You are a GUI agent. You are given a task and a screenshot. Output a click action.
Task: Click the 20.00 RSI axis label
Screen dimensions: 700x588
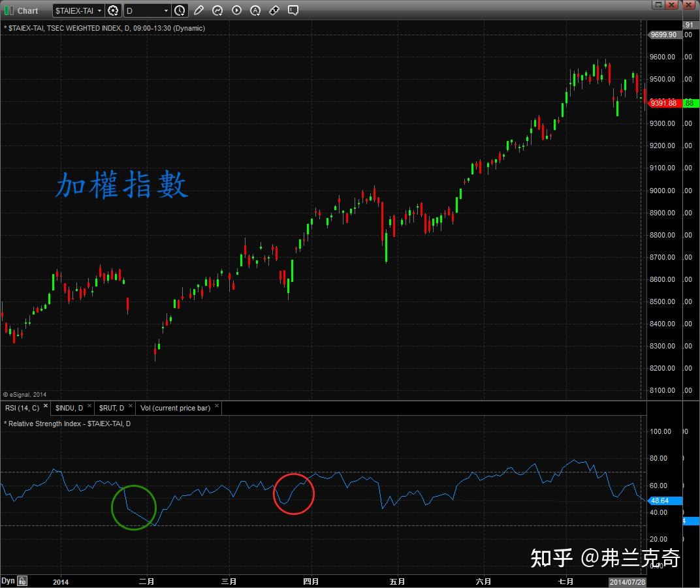(658, 539)
